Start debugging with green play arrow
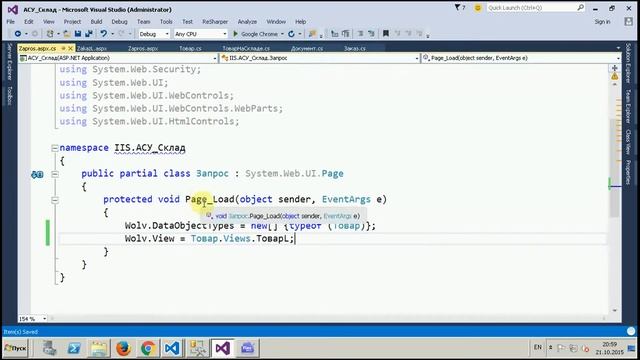Viewport: 640px width, 360px height. 236,34
